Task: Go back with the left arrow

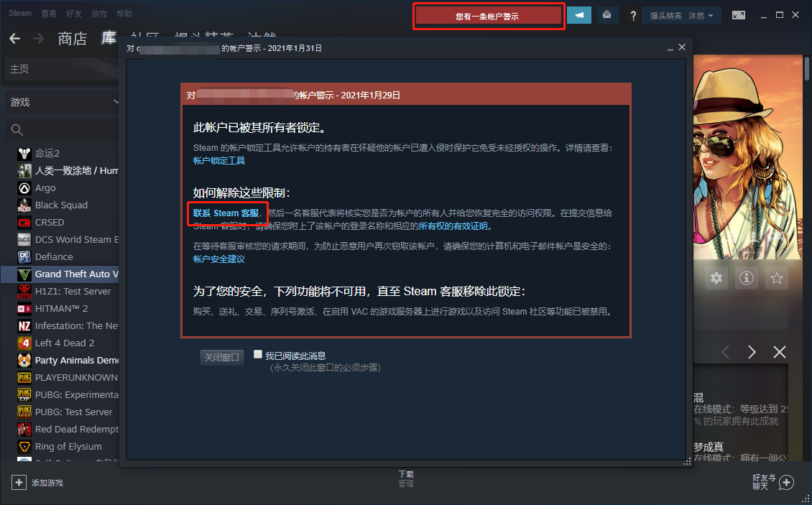Action: point(15,38)
